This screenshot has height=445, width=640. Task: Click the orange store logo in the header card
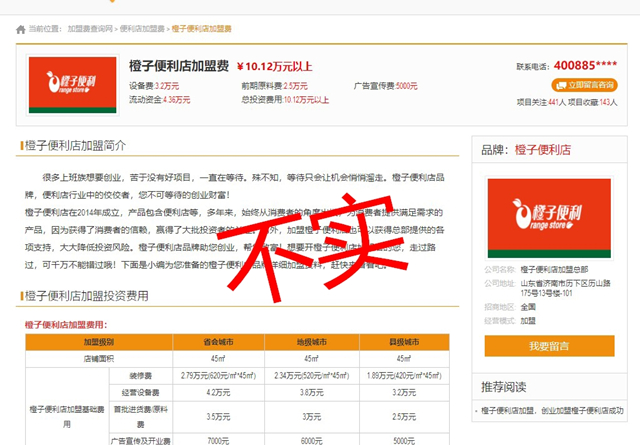click(73, 85)
